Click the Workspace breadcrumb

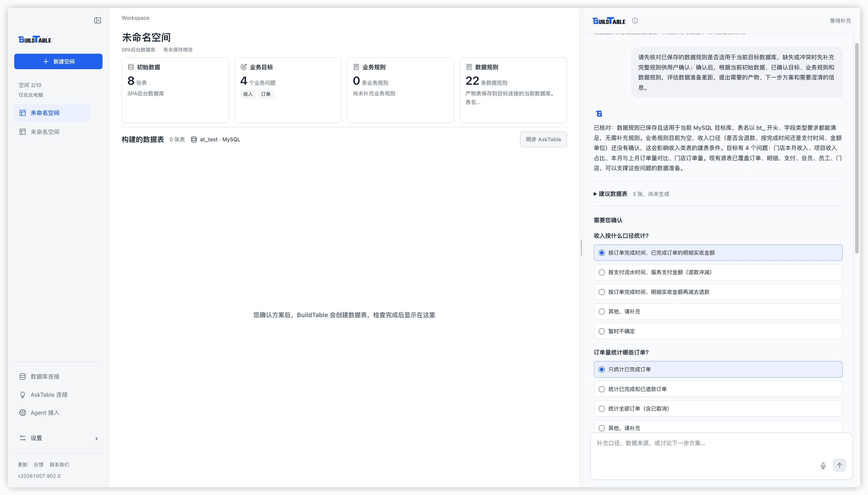point(135,18)
